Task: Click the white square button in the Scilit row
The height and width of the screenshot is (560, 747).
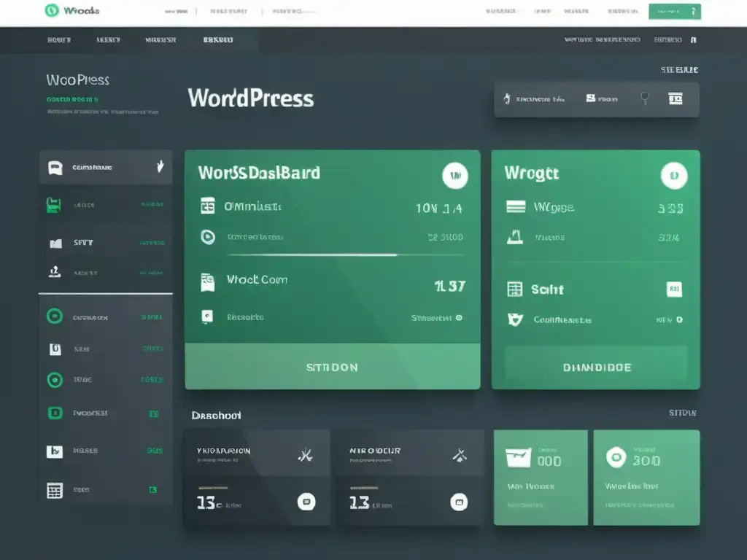Action: [673, 289]
